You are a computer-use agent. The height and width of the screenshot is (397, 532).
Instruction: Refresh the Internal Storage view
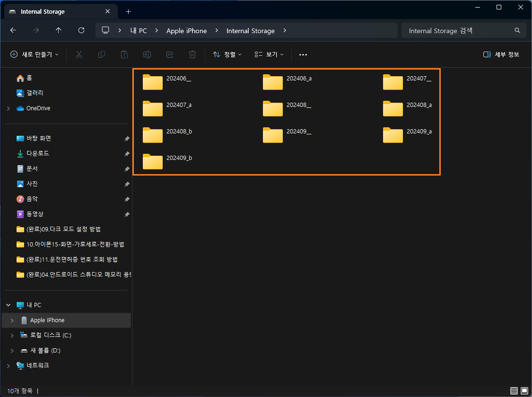81,31
